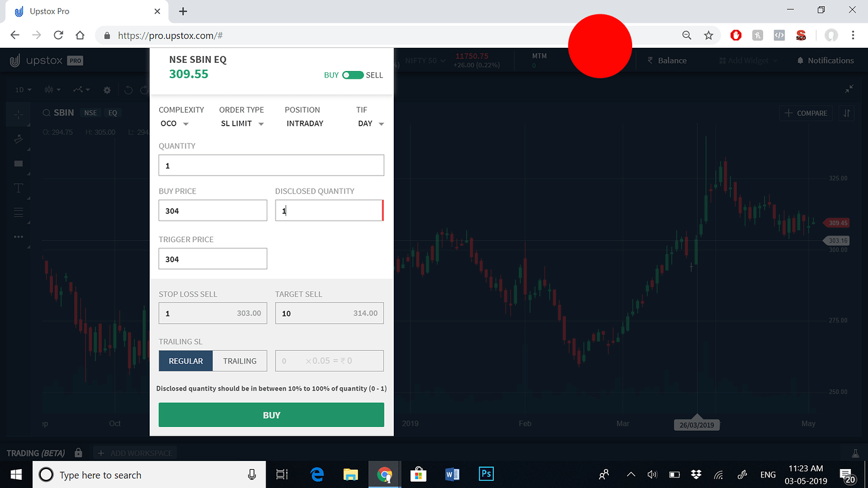Select the trend line drawing tool

pos(18,139)
